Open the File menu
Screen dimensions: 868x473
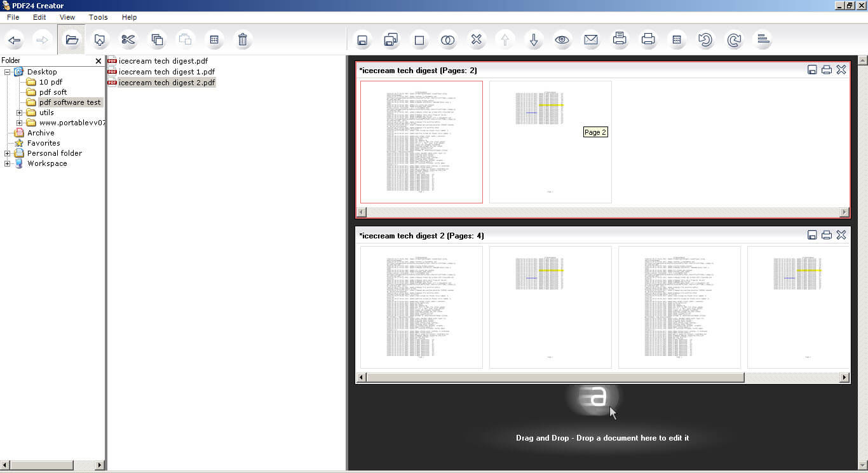click(x=13, y=17)
